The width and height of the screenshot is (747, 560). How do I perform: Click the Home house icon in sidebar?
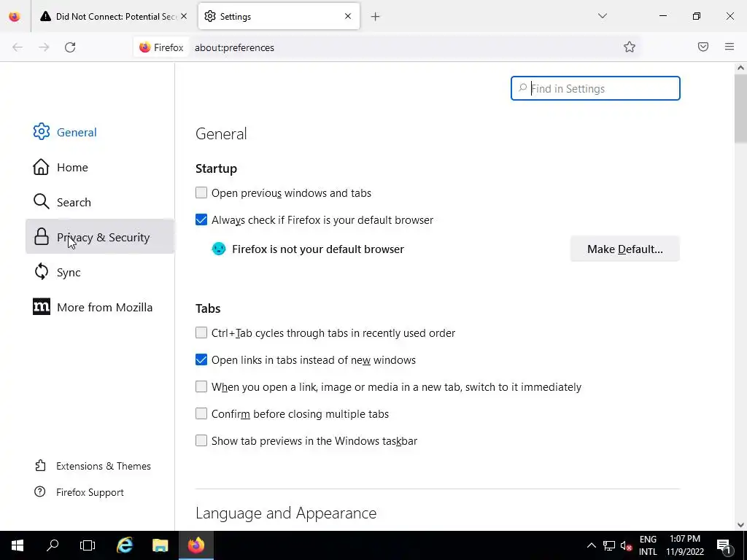coord(41,167)
